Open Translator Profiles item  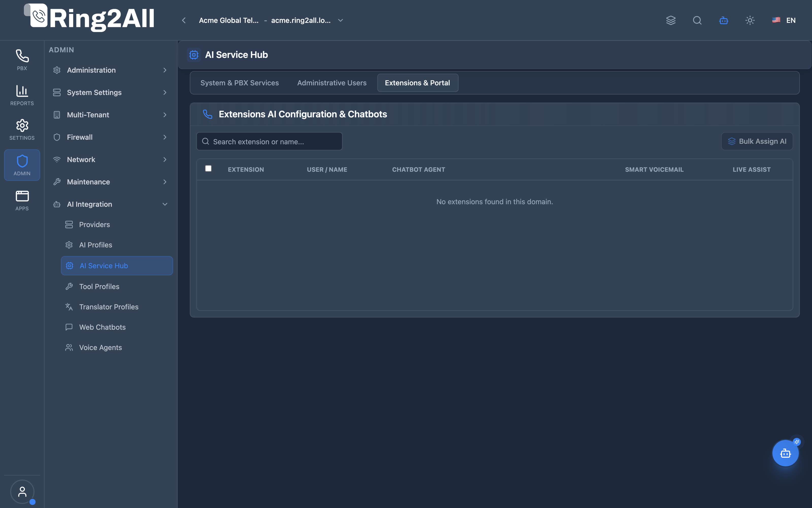(117, 307)
